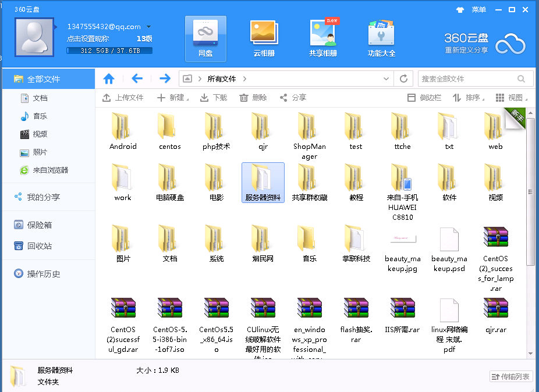Viewport: 539px width, 392px height.
Task: Expand the path history dropdown
Action: [x=386, y=79]
